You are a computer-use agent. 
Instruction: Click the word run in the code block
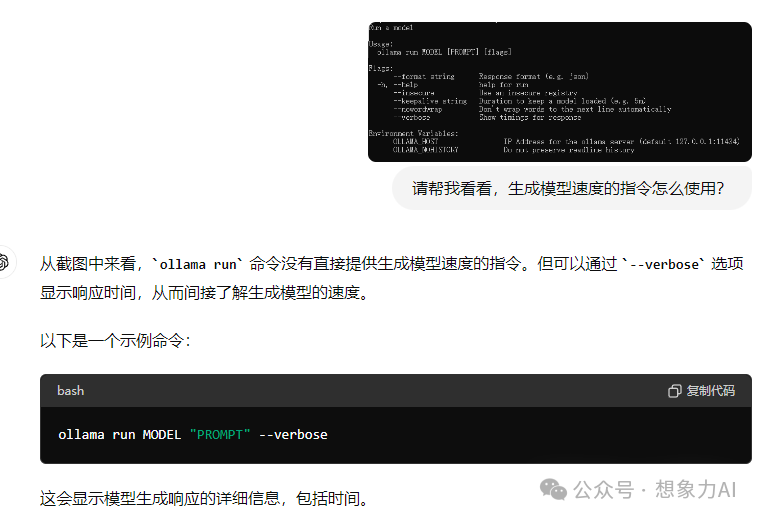(124, 435)
